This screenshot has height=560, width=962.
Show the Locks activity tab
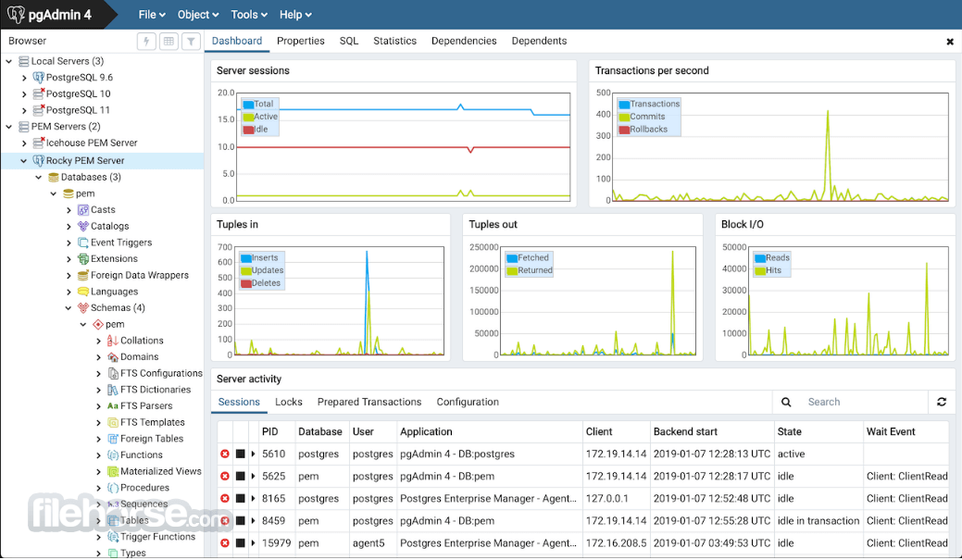tap(288, 402)
